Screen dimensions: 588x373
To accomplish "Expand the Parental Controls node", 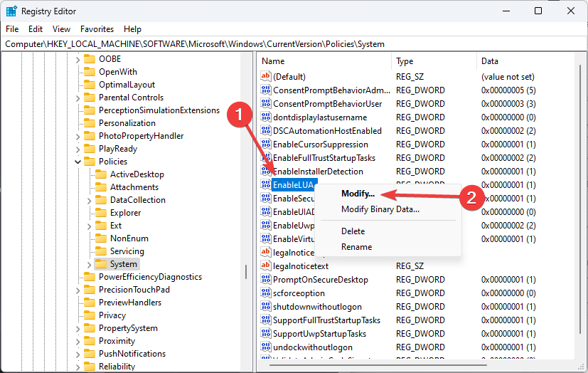I will click(77, 98).
